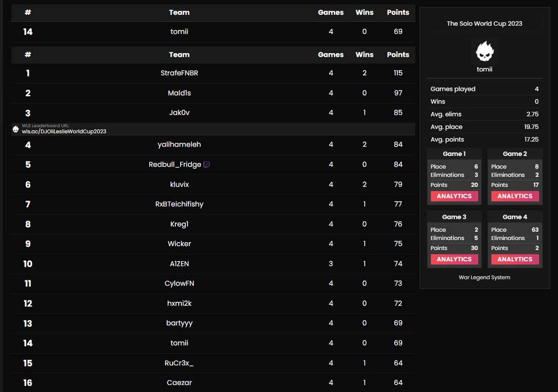Image resolution: width=558 pixels, height=392 pixels.
Task: Click The Solo World Cup 2023 title
Action: tap(484, 23)
